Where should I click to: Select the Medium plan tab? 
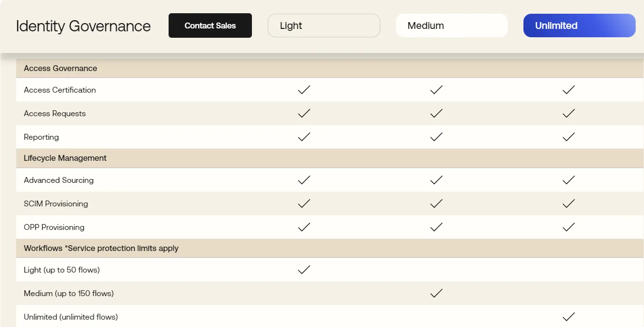(451, 25)
